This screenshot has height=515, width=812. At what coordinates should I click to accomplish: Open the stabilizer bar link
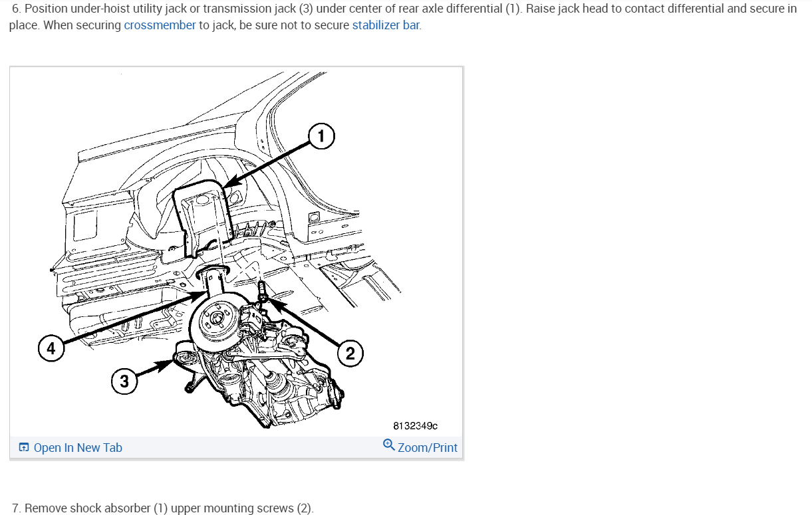[386, 25]
